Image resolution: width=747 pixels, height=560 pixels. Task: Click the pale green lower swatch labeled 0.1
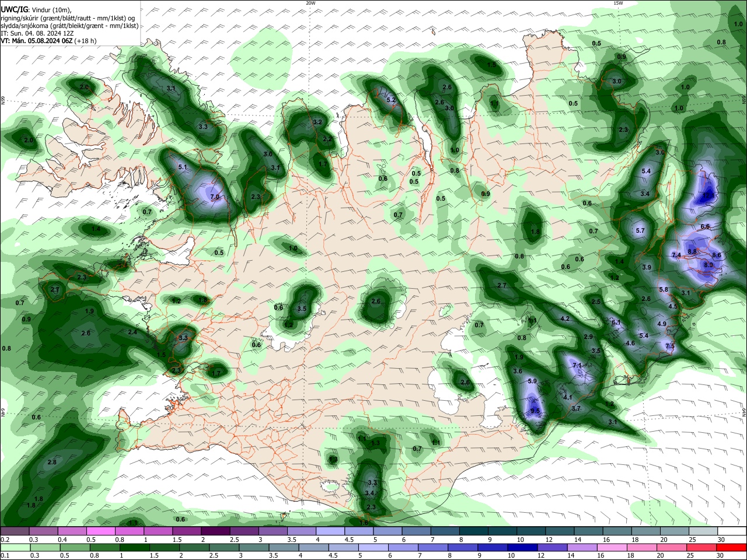[x=15, y=548]
